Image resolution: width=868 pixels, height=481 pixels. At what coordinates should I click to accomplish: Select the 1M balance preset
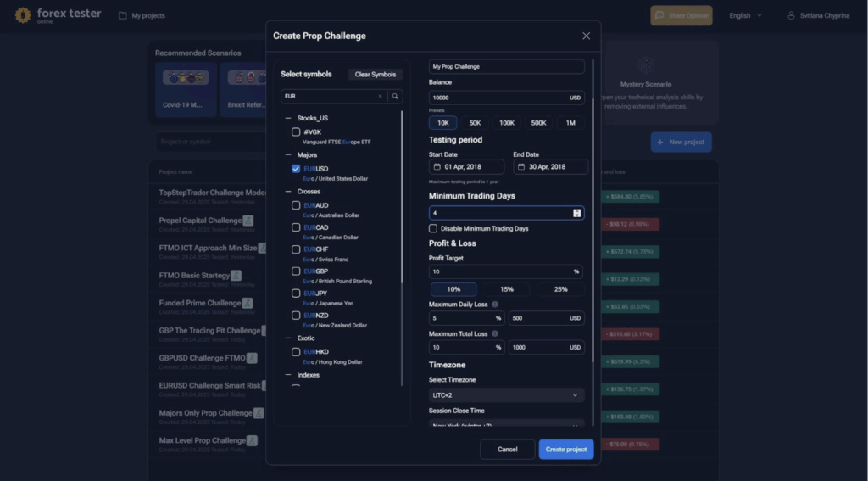(570, 123)
